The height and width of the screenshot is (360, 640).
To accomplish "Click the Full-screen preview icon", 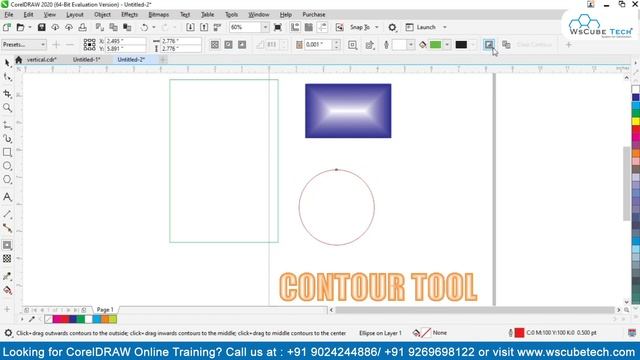I will coord(278,27).
